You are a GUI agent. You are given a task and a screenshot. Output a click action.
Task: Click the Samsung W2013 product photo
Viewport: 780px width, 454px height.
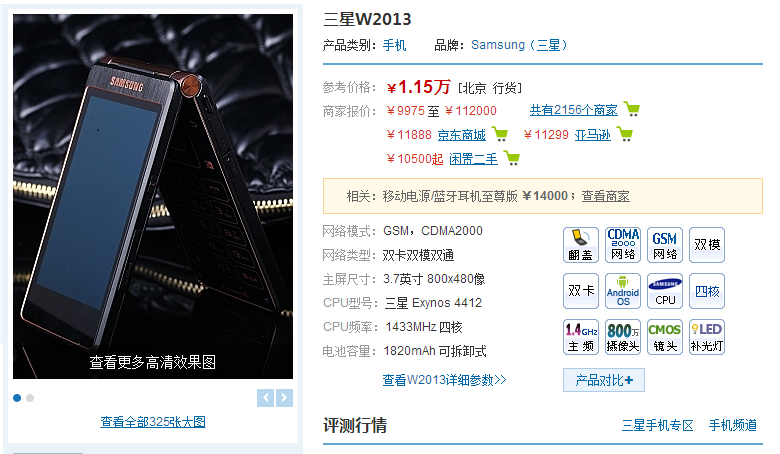[153, 196]
